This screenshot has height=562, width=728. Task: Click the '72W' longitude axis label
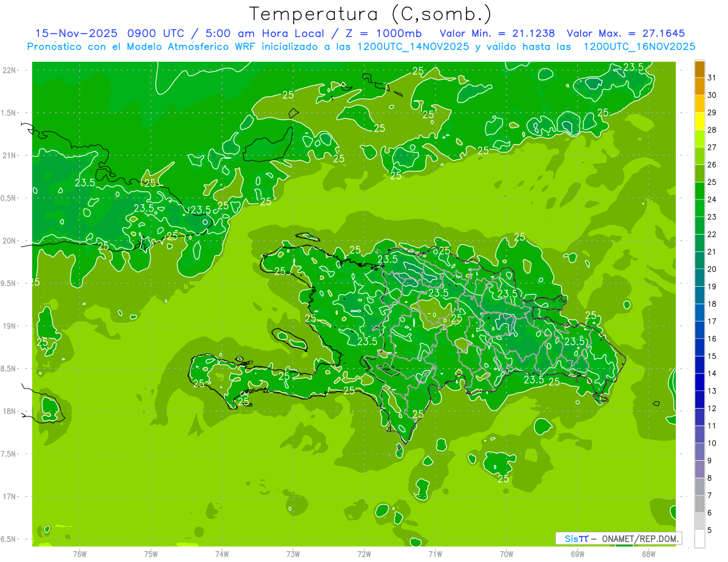364,554
